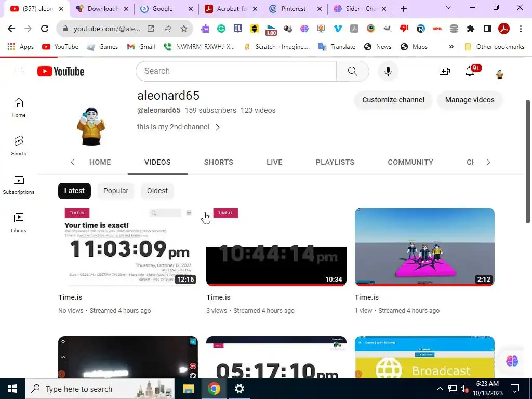This screenshot has width=532, height=399.
Task: Open the 2:12 Roblox video thumbnail
Action: [x=424, y=247]
